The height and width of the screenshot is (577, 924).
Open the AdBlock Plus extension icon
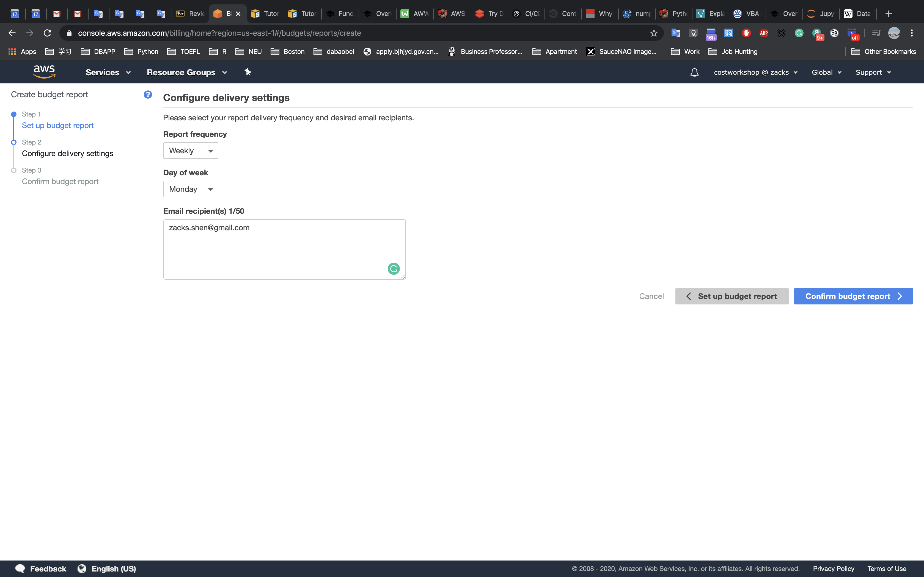click(764, 33)
